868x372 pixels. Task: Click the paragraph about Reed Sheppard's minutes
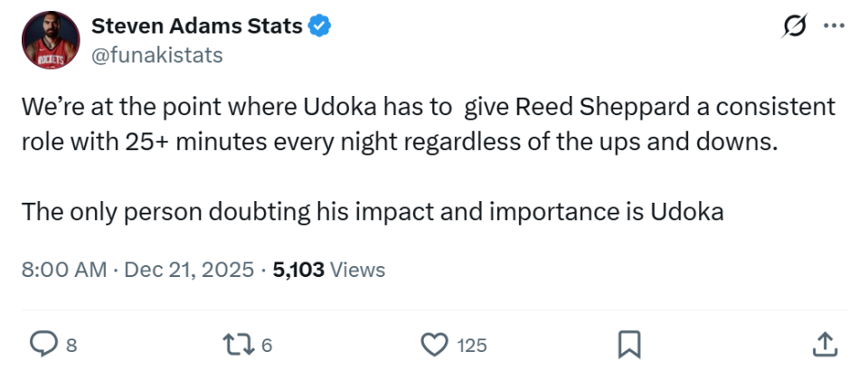(416, 124)
